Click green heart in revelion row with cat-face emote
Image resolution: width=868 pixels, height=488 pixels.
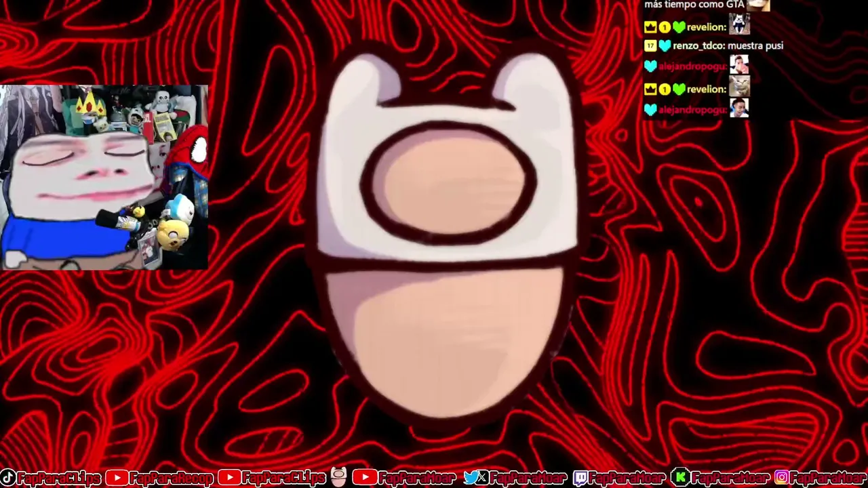click(x=679, y=89)
